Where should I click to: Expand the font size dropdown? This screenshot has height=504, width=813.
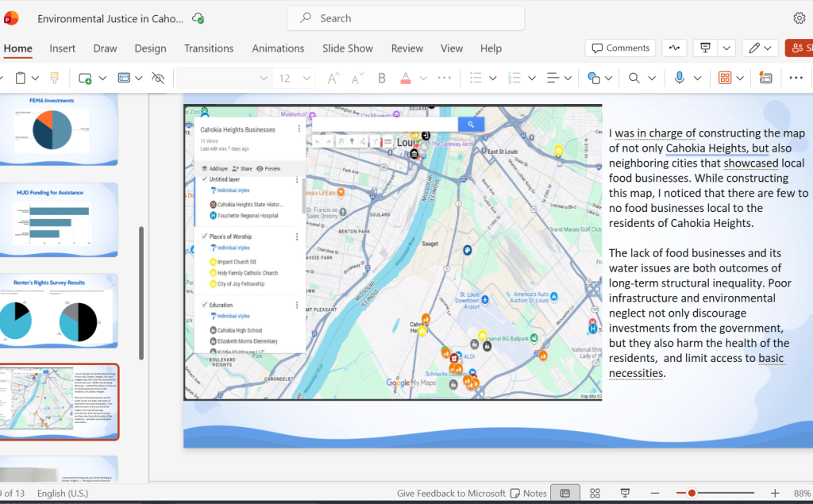point(306,79)
